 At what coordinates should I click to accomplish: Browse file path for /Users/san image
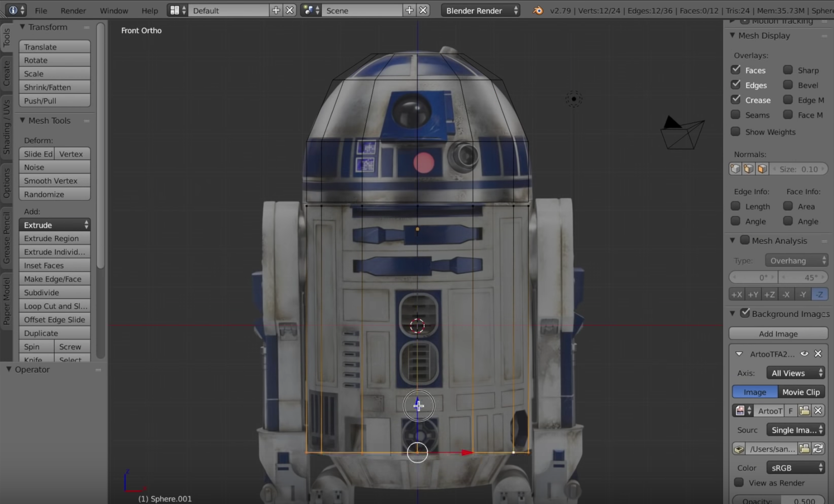pyautogui.click(x=804, y=449)
